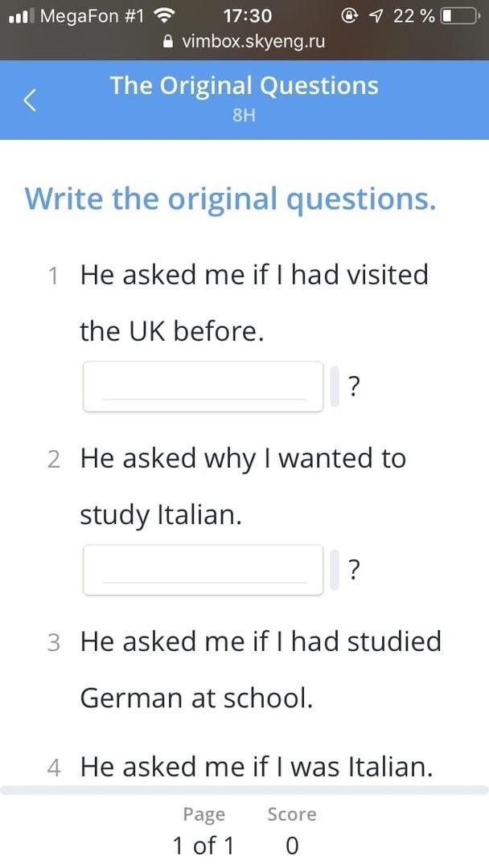Tap the grey indicator beside the first answer field

point(335,387)
